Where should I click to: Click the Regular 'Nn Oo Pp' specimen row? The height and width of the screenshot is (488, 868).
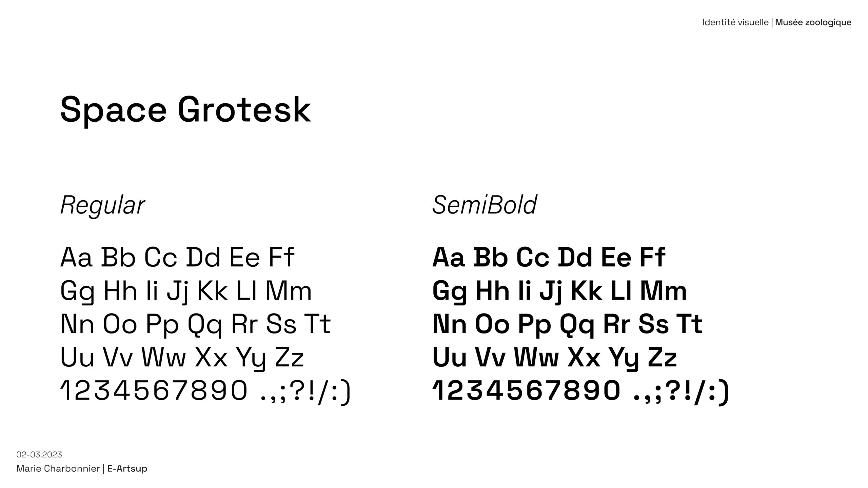pos(195,324)
